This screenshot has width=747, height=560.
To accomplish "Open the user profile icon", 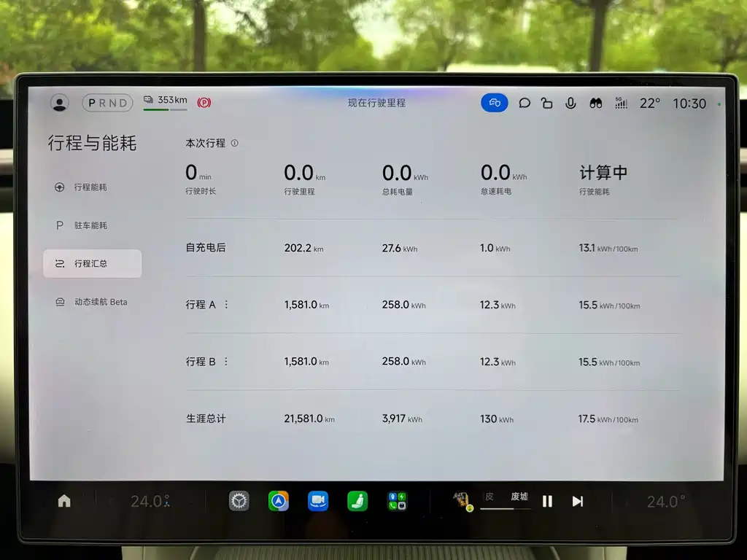I will (x=60, y=103).
